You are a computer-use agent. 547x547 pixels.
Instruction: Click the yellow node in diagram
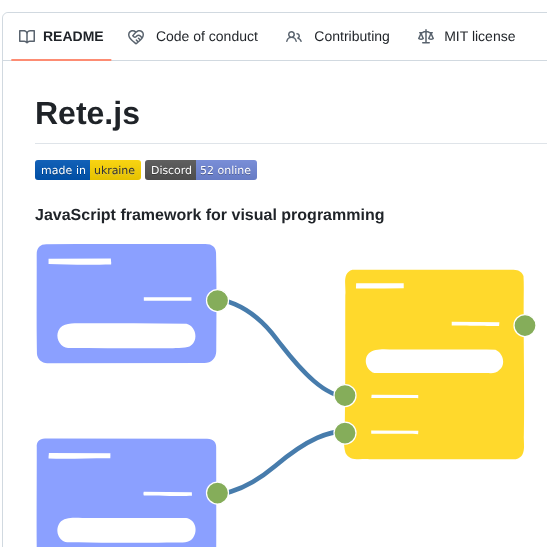(x=434, y=364)
